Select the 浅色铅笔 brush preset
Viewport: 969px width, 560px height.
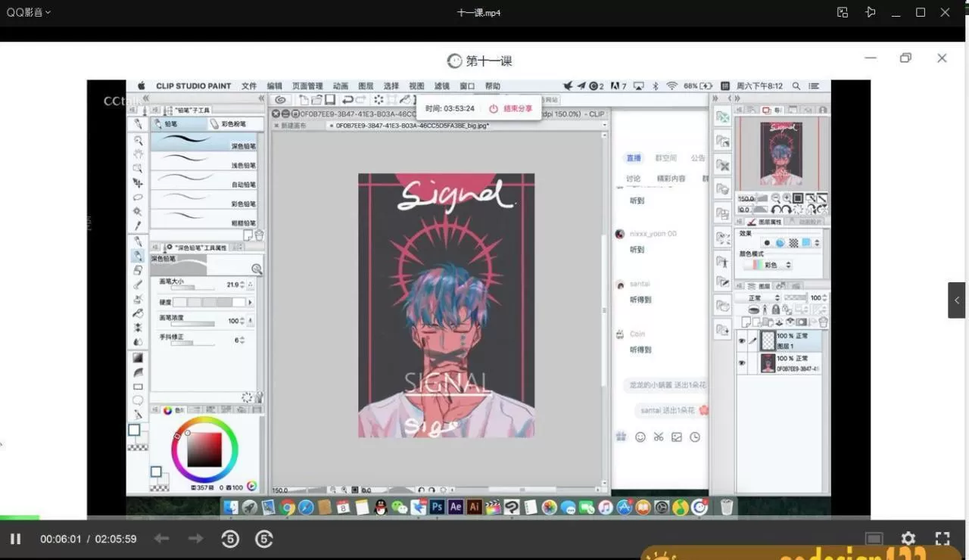pos(204,161)
